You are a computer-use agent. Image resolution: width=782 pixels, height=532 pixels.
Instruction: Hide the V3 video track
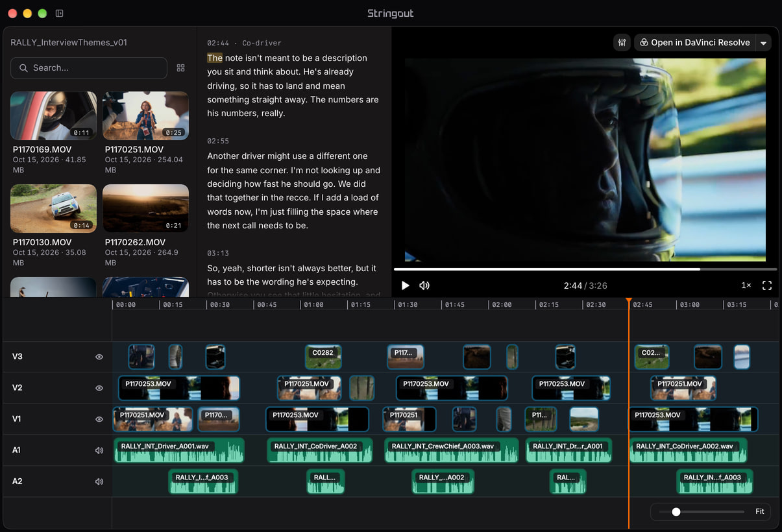99,357
